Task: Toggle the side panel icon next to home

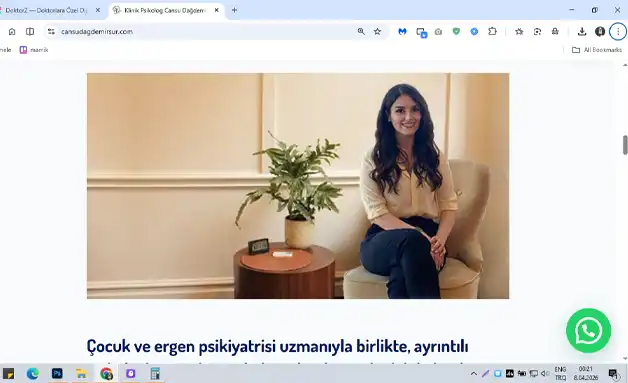Action: click(30, 32)
